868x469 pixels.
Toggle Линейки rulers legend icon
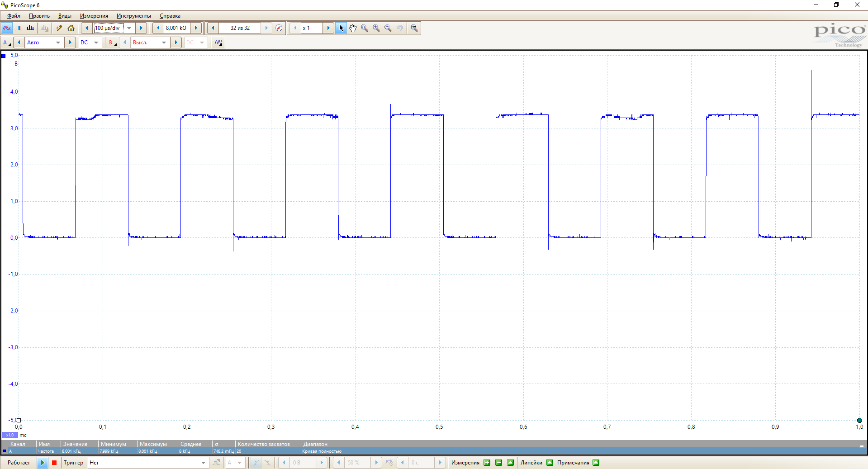pyautogui.click(x=550, y=463)
